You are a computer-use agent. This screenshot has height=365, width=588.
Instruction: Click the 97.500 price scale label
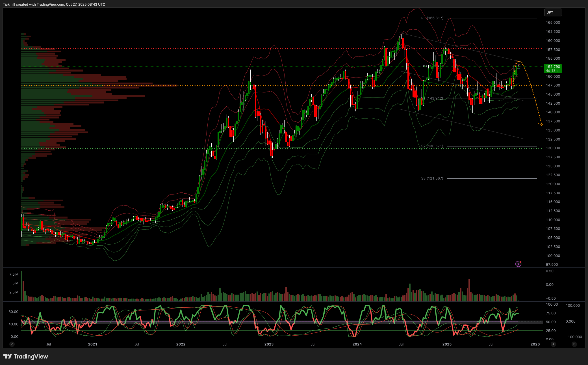(x=552, y=265)
